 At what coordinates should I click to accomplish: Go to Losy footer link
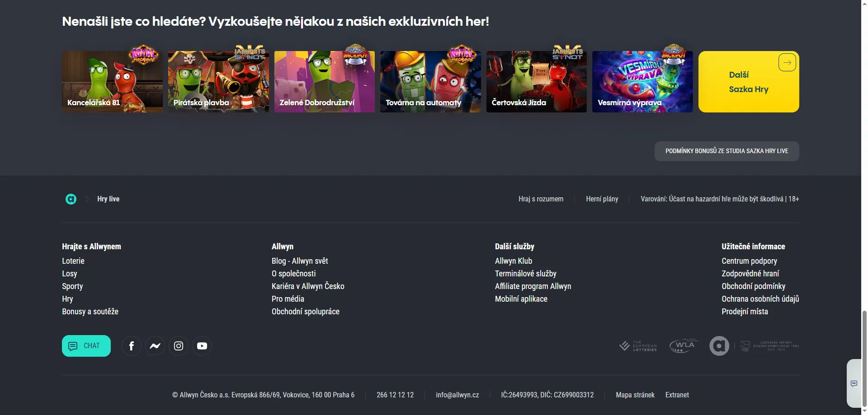[70, 274]
